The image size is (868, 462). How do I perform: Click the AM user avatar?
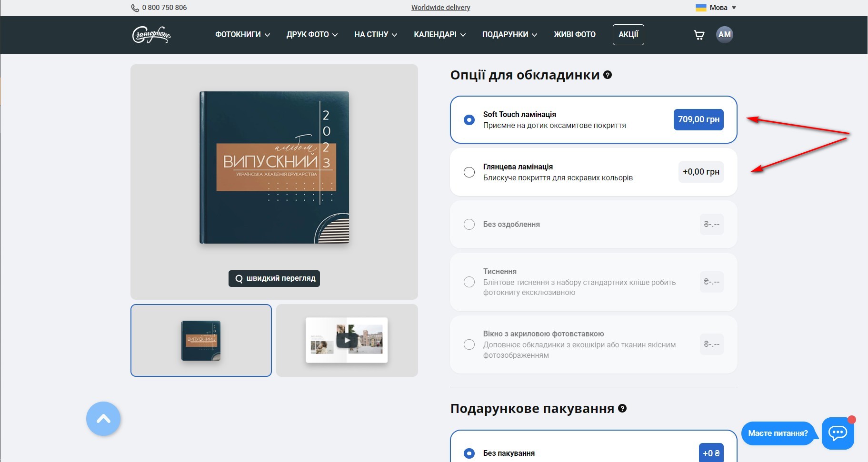tap(724, 35)
